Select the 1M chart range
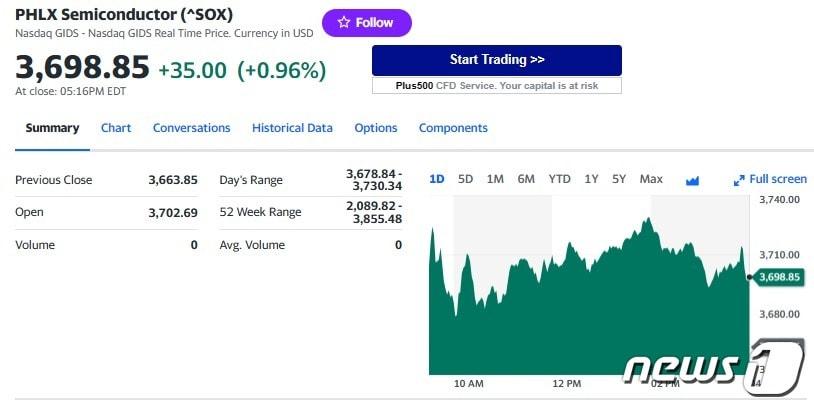 coord(495,179)
